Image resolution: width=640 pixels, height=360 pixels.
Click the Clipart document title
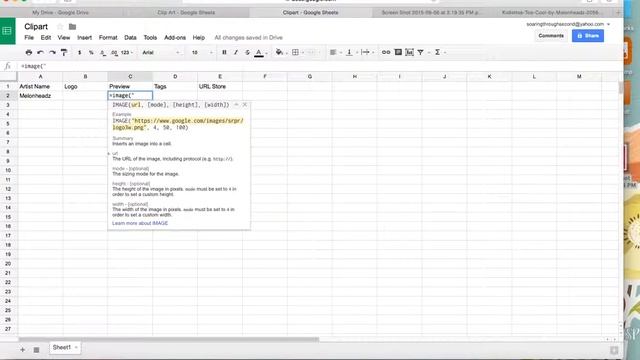tap(36, 27)
